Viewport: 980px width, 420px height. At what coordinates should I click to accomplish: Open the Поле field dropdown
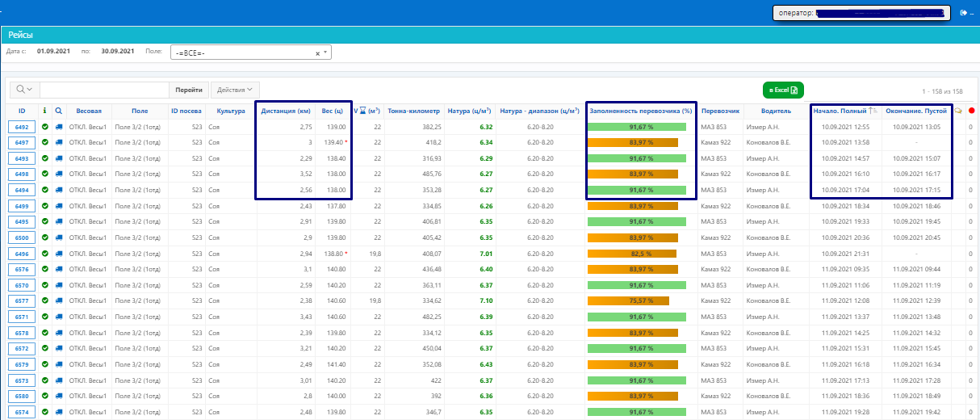point(325,52)
